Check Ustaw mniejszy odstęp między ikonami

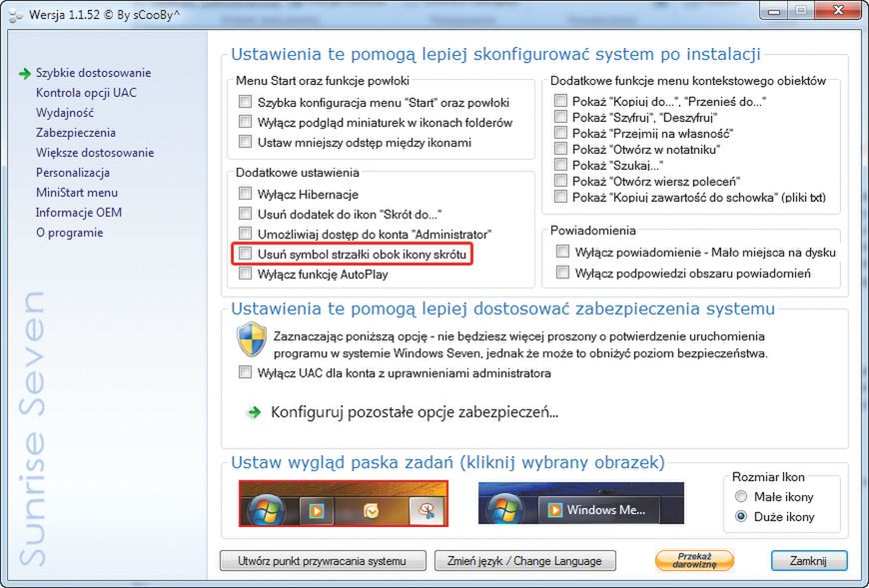[245, 142]
